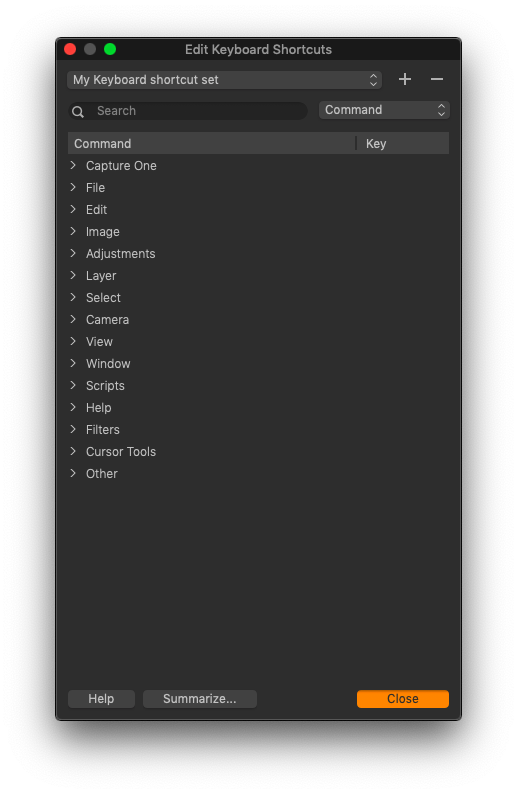Click the Help button at bottom

tap(101, 699)
